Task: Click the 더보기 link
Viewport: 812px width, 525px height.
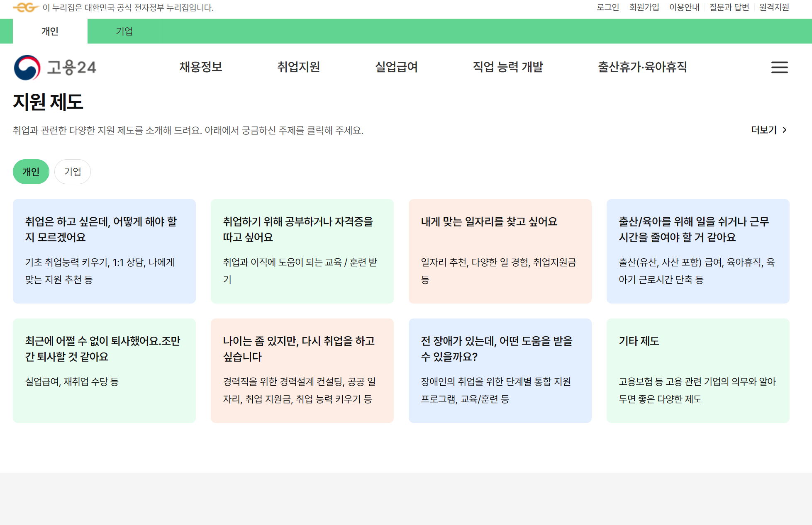Action: point(763,130)
